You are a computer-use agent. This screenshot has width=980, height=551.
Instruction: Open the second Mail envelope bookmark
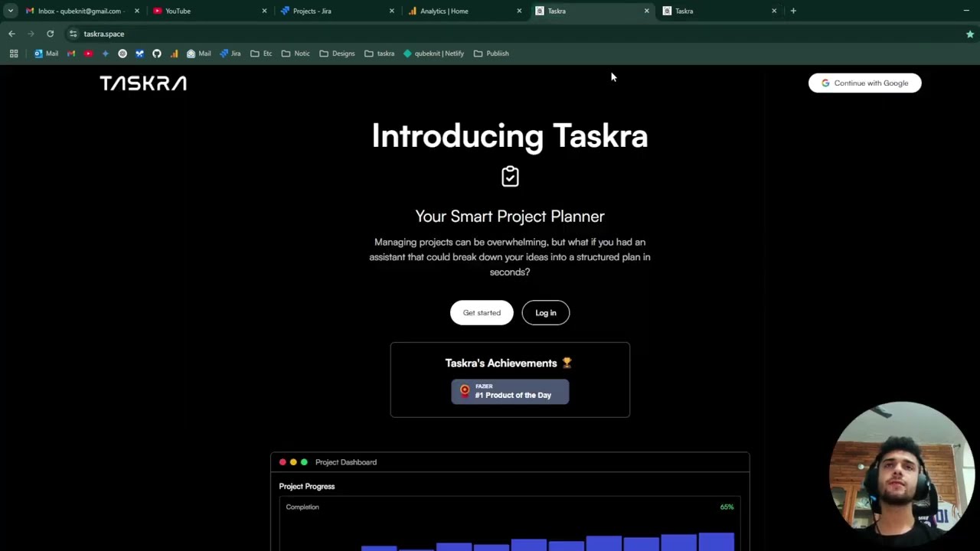198,54
